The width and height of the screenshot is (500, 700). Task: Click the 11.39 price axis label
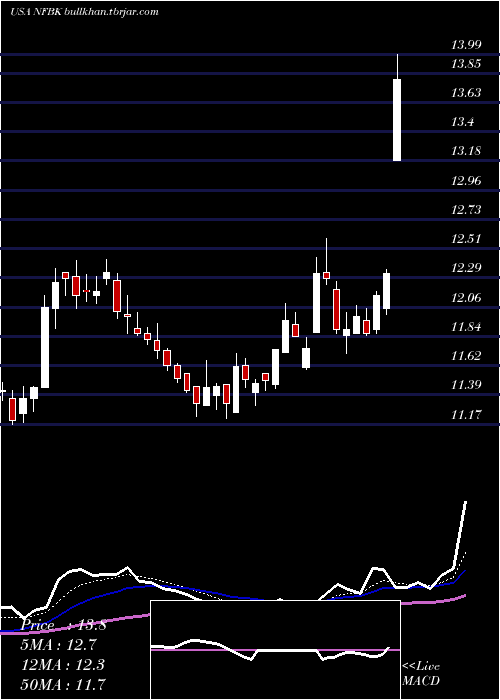point(466,385)
